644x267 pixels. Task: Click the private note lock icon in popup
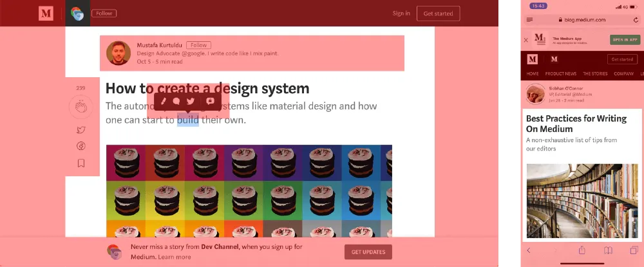coord(209,101)
